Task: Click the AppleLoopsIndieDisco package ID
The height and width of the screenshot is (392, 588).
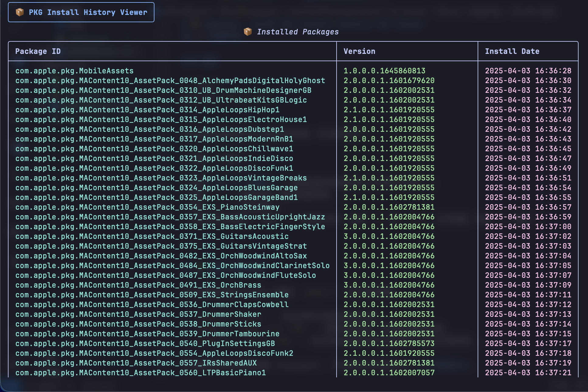Action: coord(154,158)
